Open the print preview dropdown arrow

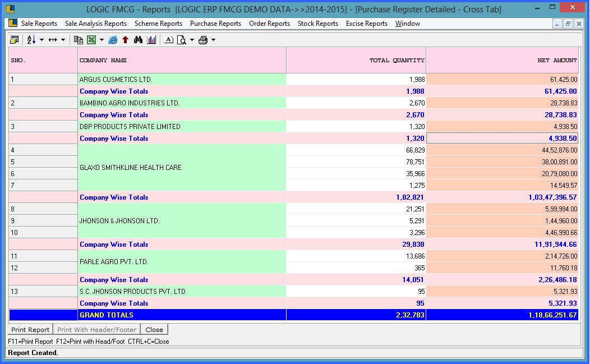[192, 39]
